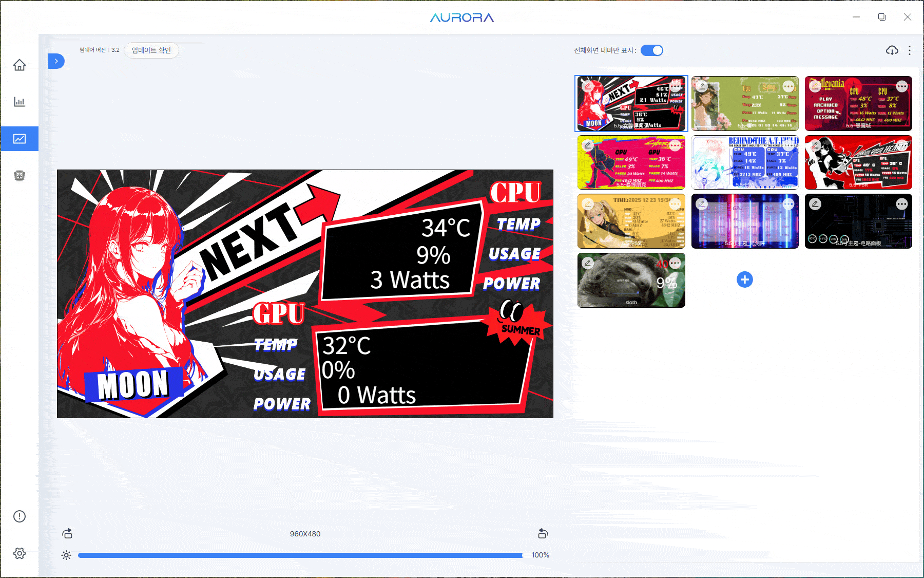Image resolution: width=924 pixels, height=578 pixels.
Task: Expand the panel with the blue arrow tab
Action: tap(56, 61)
